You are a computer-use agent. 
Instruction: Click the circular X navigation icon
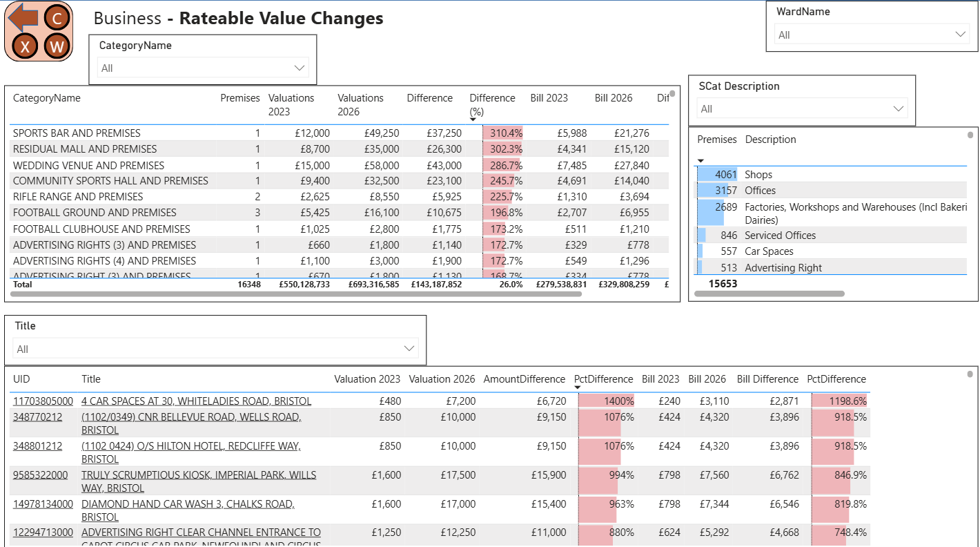coord(25,47)
